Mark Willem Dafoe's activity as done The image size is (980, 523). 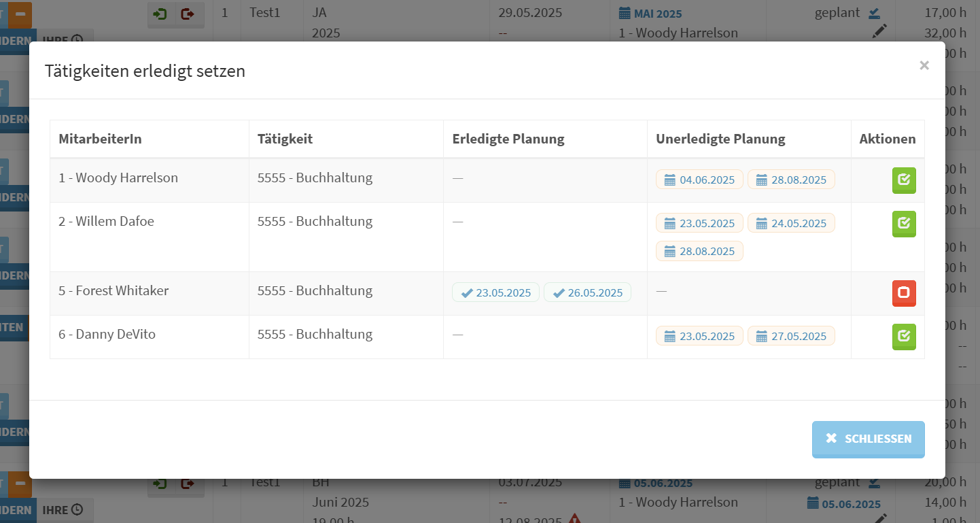pos(903,224)
